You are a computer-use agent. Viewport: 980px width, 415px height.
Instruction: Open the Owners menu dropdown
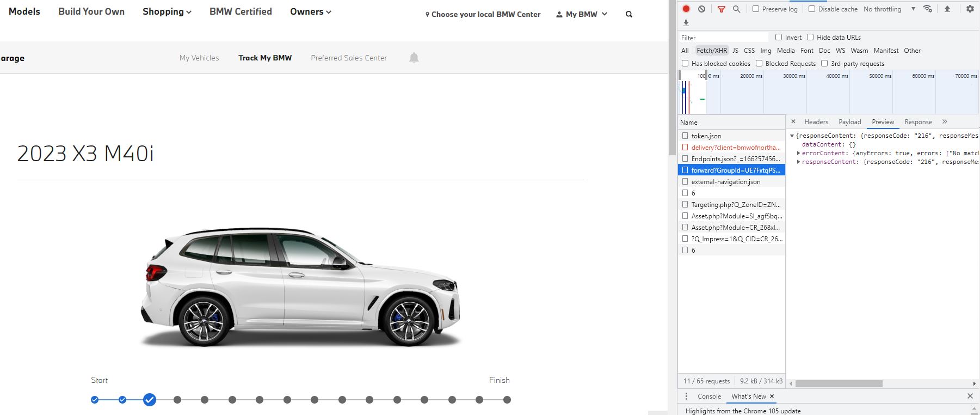pos(311,11)
